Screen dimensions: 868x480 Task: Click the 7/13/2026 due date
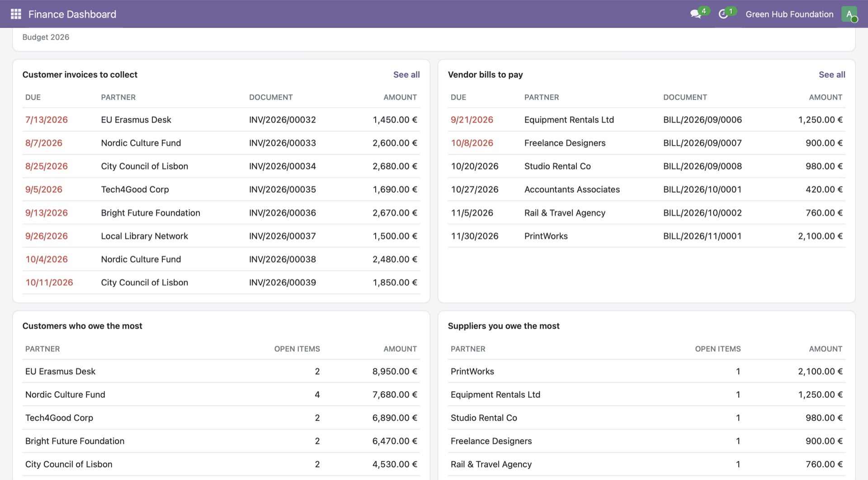[47, 120]
